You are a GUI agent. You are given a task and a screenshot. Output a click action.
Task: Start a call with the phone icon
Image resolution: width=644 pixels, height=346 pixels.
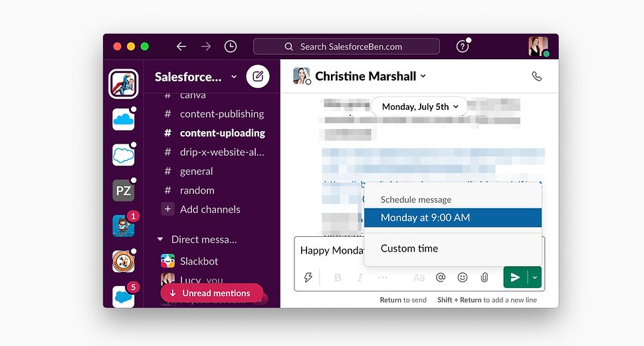[536, 77]
